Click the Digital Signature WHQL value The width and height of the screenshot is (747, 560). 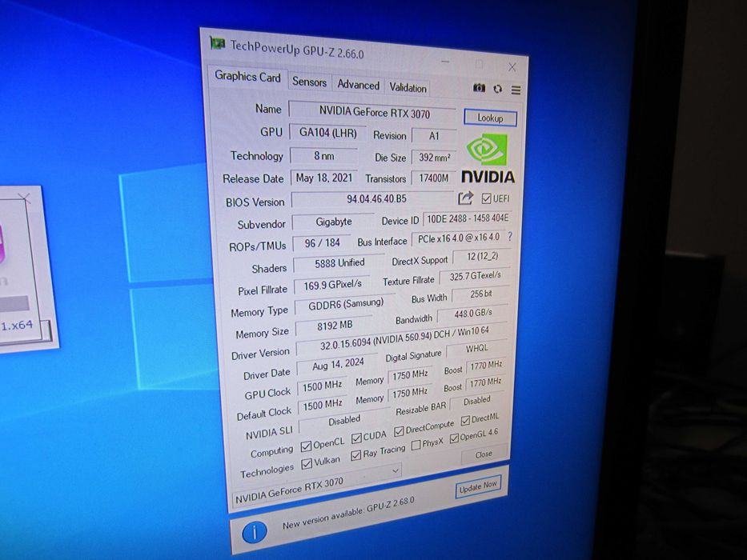476,349
